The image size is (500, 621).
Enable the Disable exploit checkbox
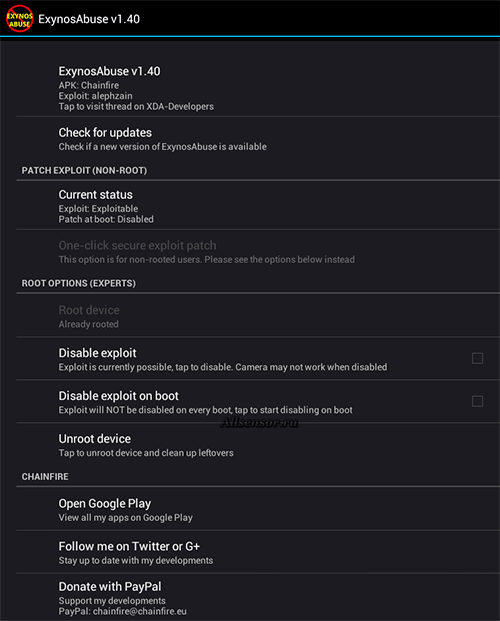(x=477, y=358)
